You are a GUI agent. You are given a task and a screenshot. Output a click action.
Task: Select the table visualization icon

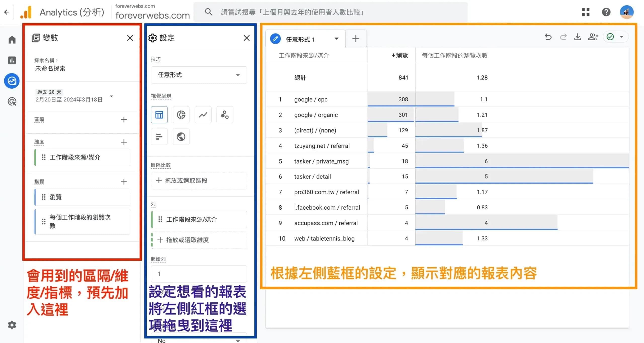(x=159, y=115)
